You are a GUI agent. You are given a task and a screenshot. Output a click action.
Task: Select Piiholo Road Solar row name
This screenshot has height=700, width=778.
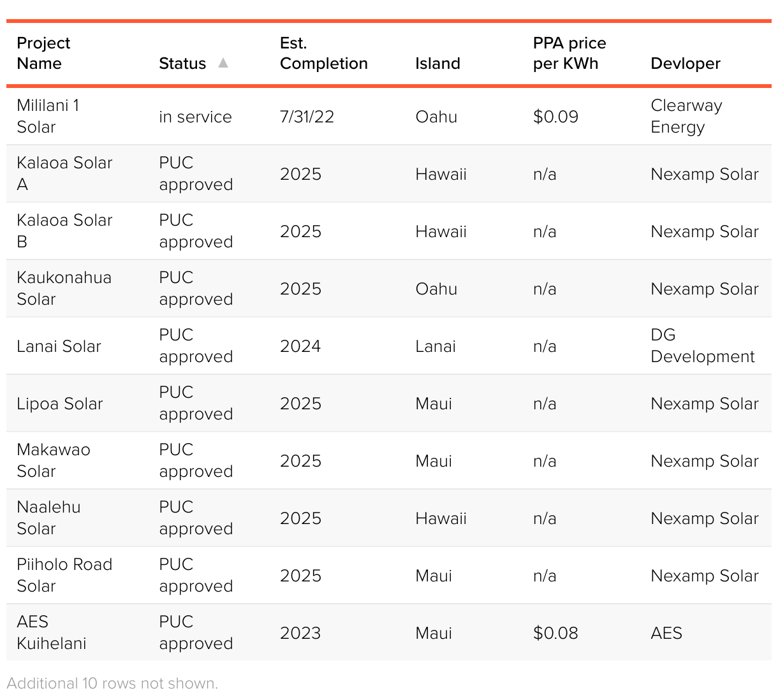click(x=64, y=575)
